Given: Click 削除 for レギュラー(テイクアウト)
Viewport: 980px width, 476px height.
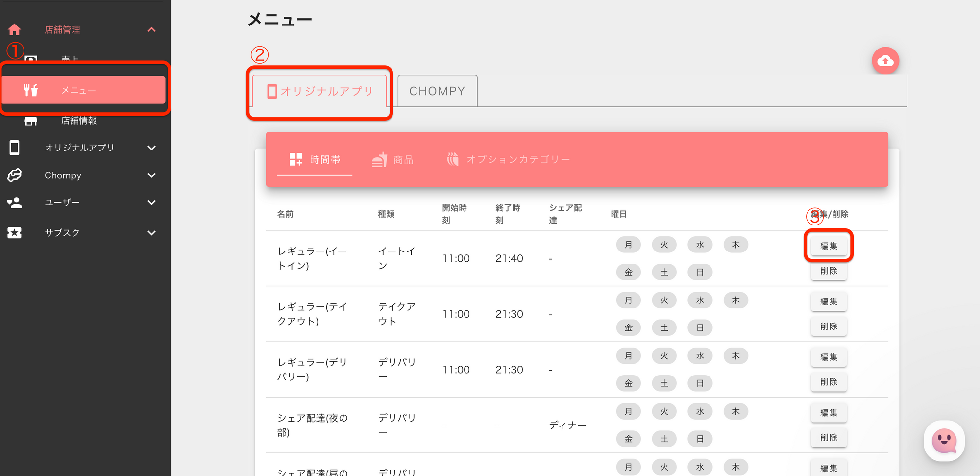Looking at the screenshot, I should point(829,326).
